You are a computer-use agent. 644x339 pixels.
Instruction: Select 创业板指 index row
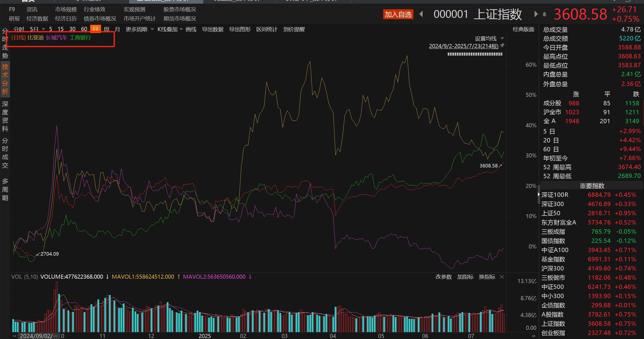592,333
